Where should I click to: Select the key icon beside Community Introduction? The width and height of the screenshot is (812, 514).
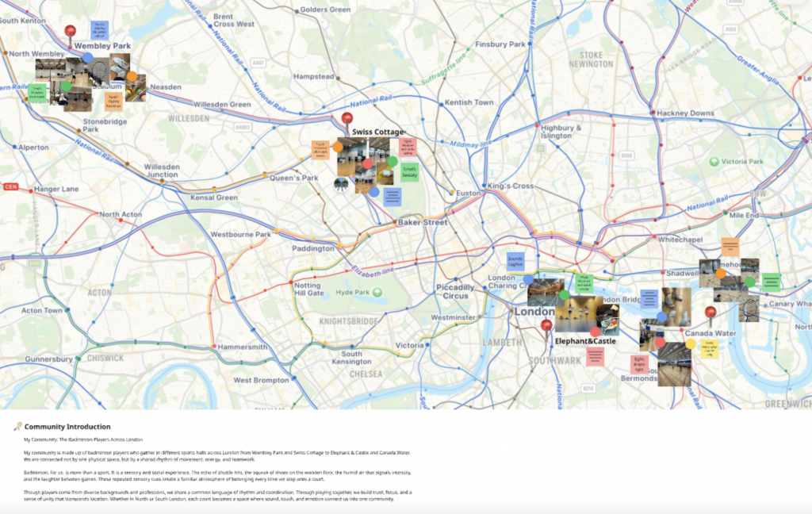coord(17,427)
